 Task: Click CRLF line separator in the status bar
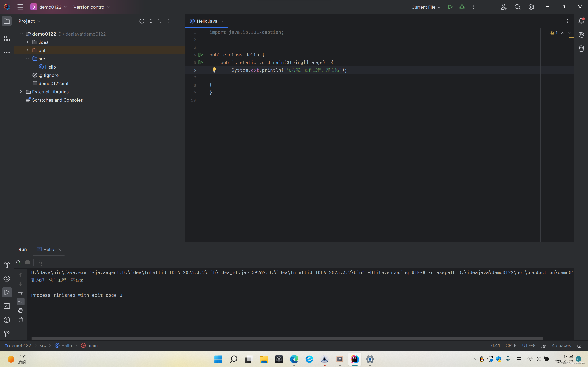pyautogui.click(x=511, y=345)
